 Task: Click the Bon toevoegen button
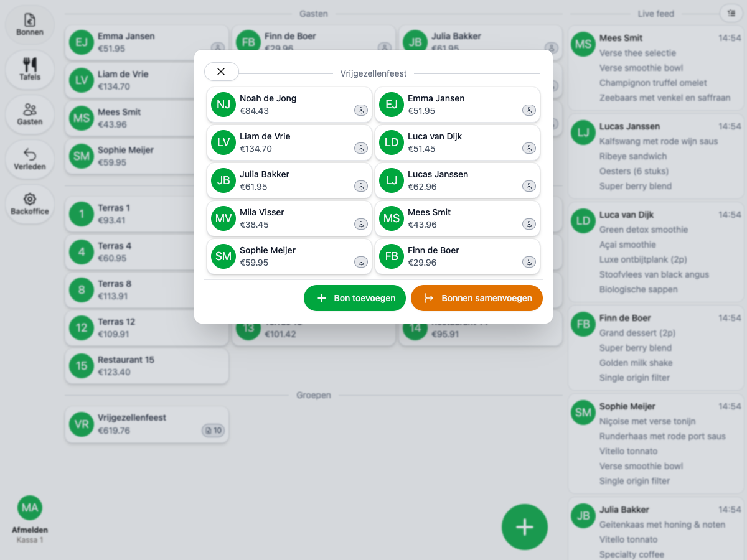(355, 298)
